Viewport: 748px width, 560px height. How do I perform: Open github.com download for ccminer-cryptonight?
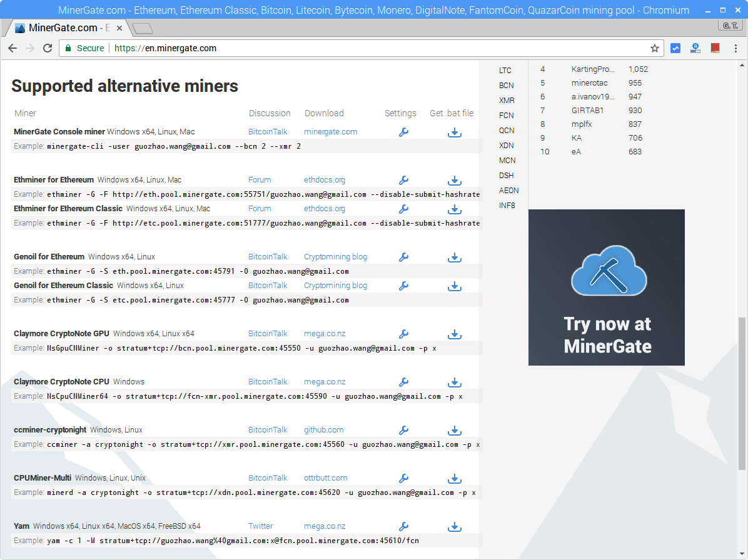(x=323, y=430)
